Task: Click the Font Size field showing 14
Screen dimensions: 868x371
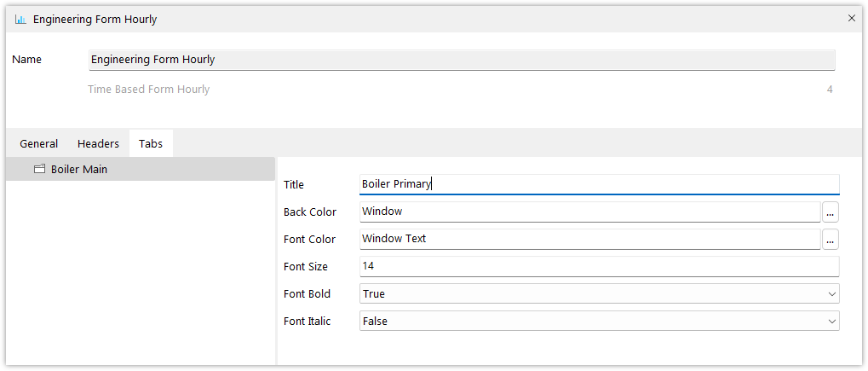Action: (600, 266)
